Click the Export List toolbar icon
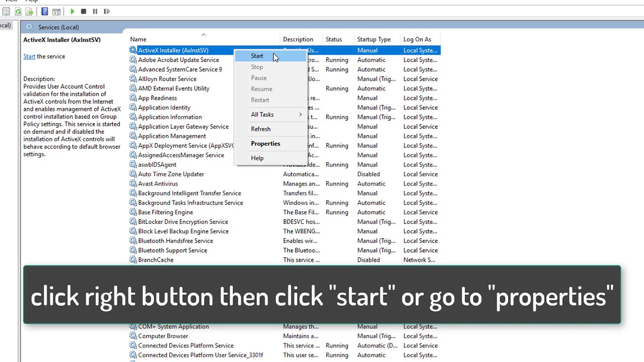This screenshot has width=644, height=362. [29, 11]
